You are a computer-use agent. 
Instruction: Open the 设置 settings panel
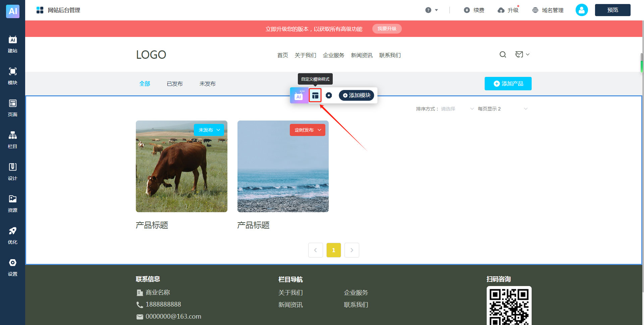point(13,268)
